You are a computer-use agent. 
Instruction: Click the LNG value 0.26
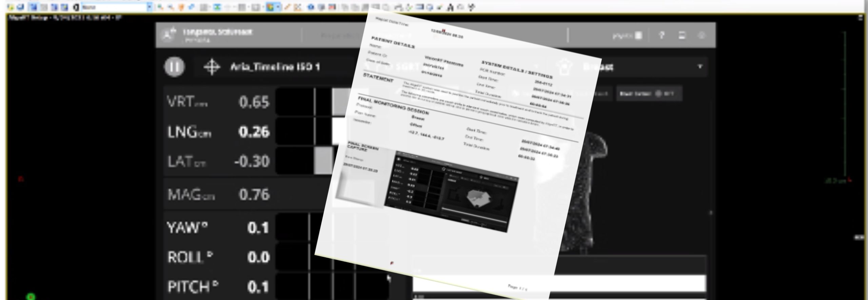(254, 132)
